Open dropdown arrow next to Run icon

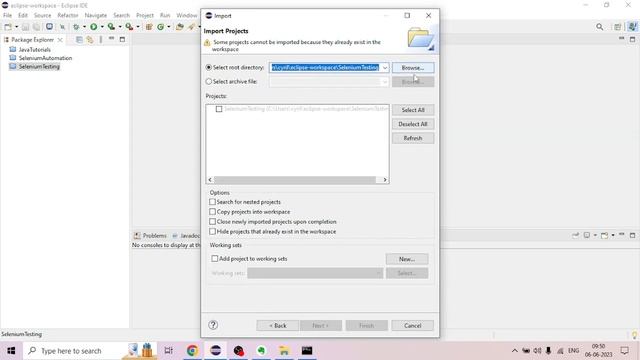click(x=102, y=27)
